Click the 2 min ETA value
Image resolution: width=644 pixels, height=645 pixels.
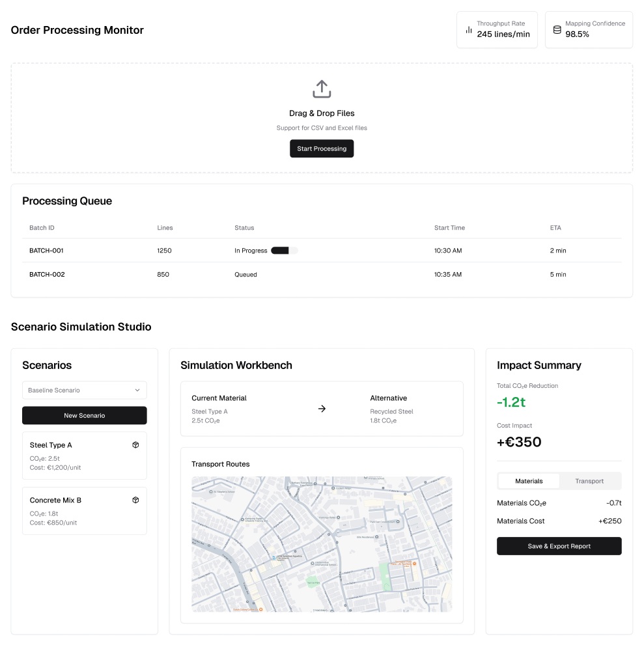(x=558, y=251)
